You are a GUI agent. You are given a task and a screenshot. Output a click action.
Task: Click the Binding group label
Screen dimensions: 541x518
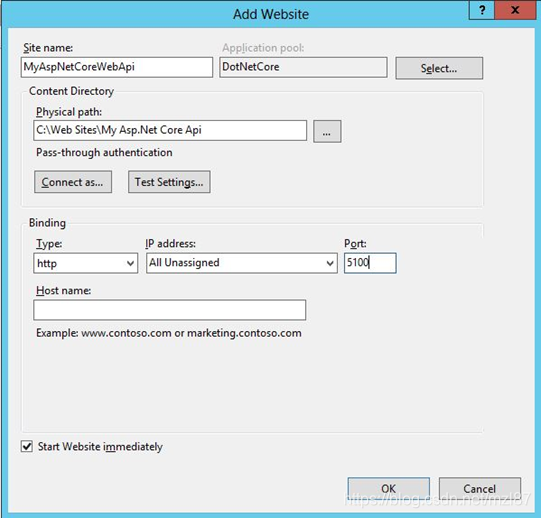coord(47,223)
